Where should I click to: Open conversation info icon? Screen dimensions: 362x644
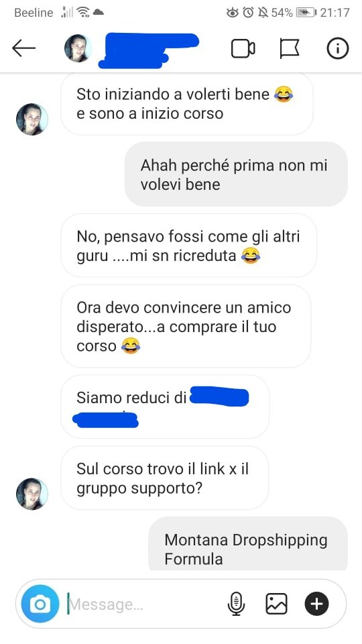click(337, 48)
